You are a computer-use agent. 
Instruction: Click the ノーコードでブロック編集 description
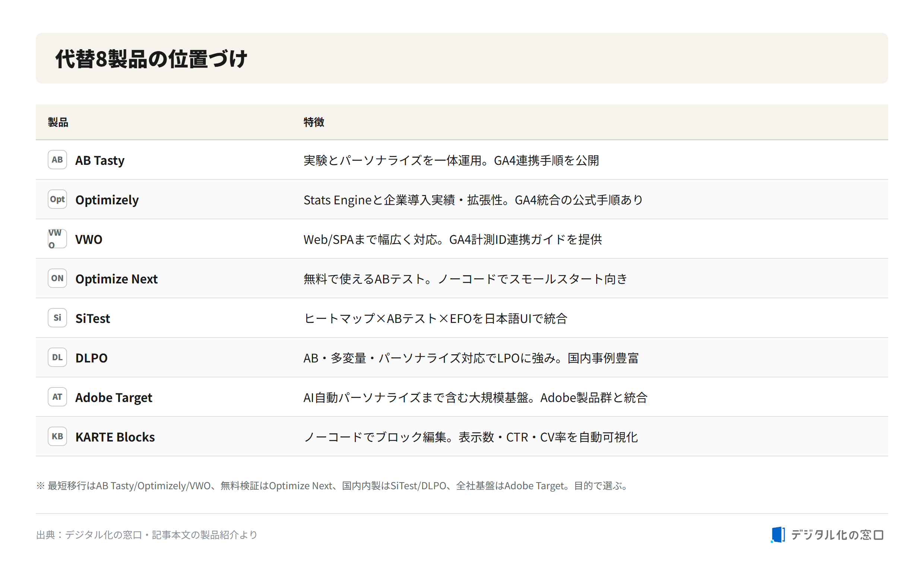click(471, 437)
